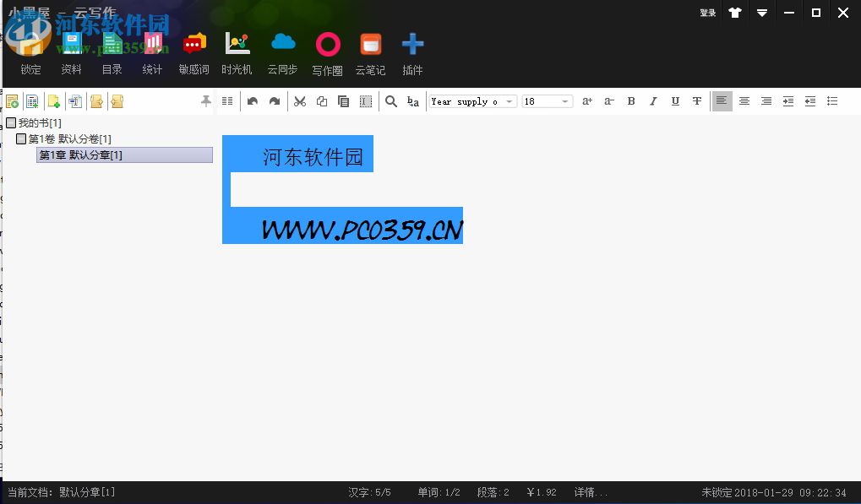The height and width of the screenshot is (504, 861).
Task: Toggle bold formatting on selected text
Action: click(x=631, y=100)
